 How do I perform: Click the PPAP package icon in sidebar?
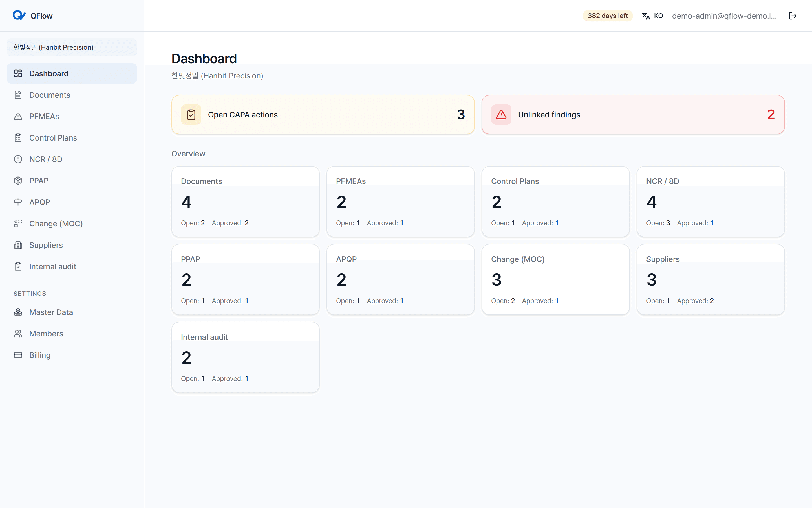(18, 181)
